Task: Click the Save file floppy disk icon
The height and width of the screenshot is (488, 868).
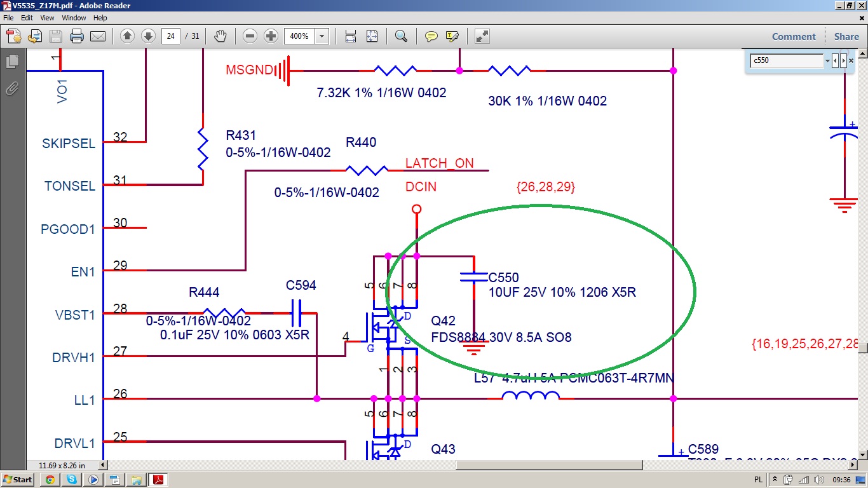Action: tap(56, 36)
